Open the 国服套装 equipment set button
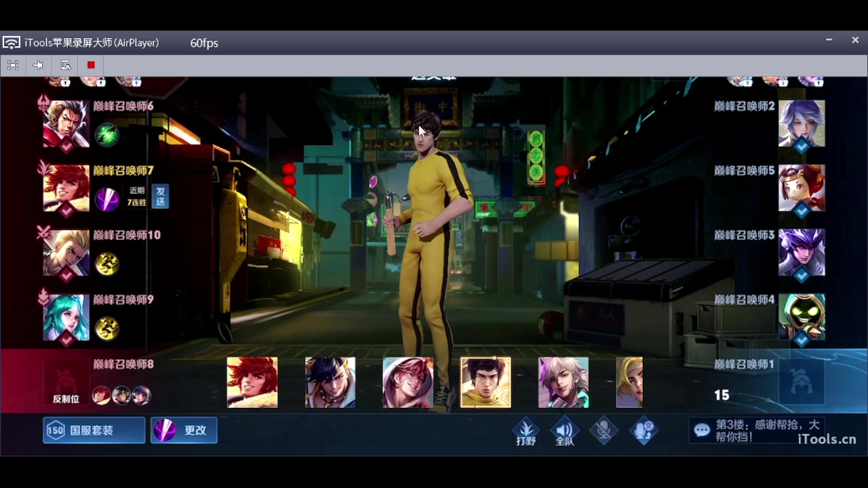The image size is (868, 488). tap(94, 430)
